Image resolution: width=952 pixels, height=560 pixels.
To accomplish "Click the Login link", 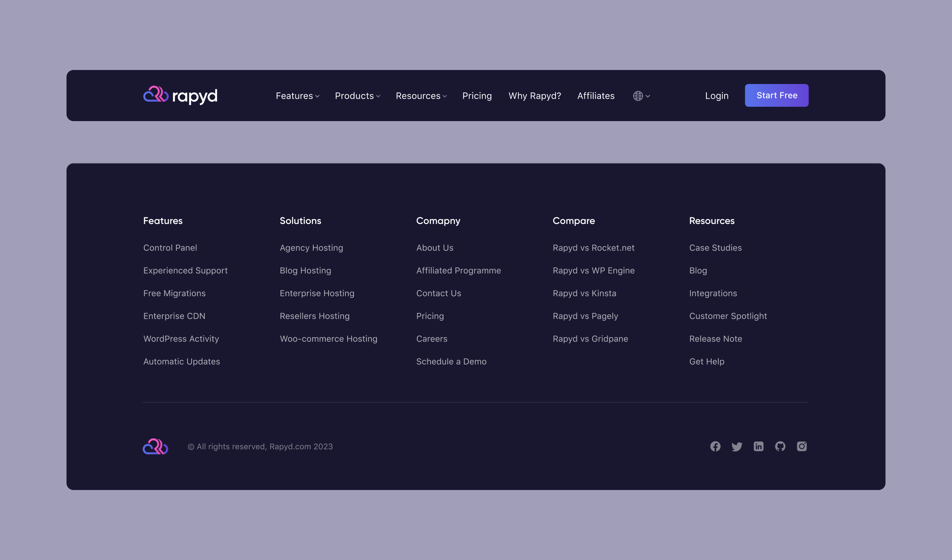I will pyautogui.click(x=717, y=96).
